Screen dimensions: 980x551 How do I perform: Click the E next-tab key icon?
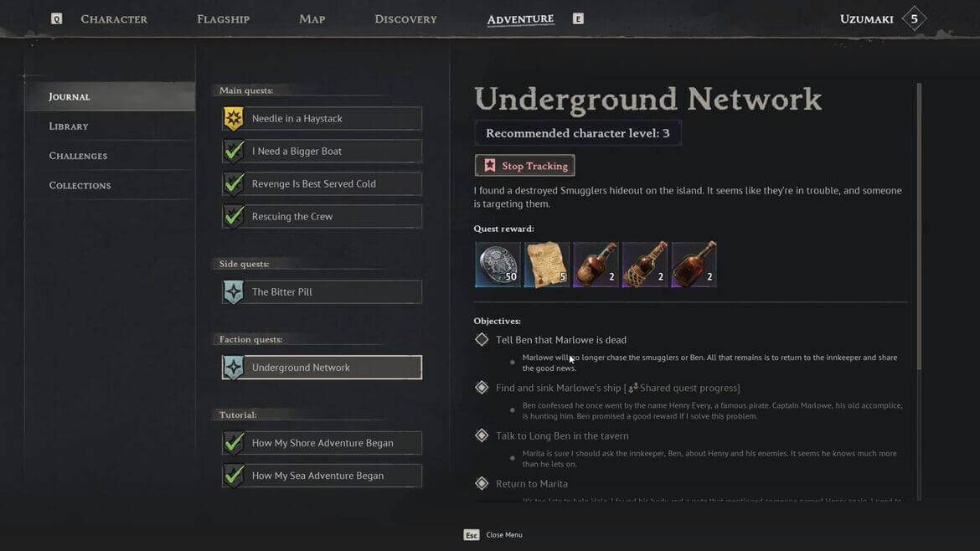(x=578, y=18)
